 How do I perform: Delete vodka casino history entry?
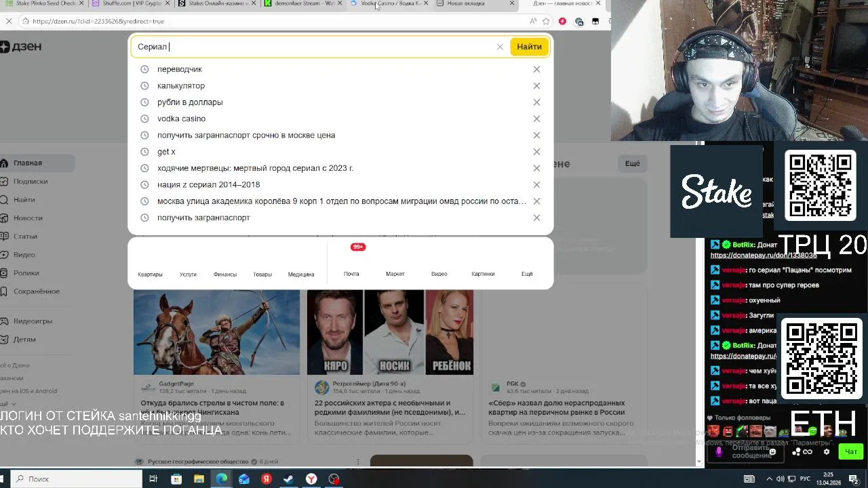pos(536,119)
